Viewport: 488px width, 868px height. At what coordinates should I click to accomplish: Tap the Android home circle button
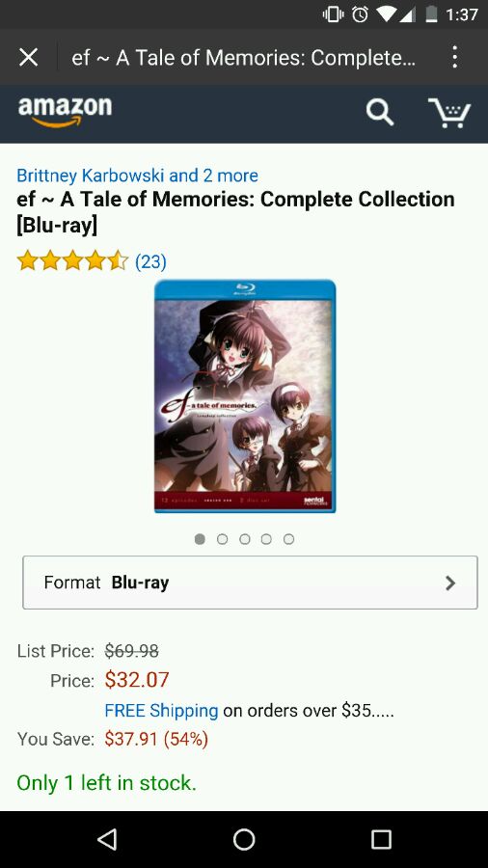(244, 839)
